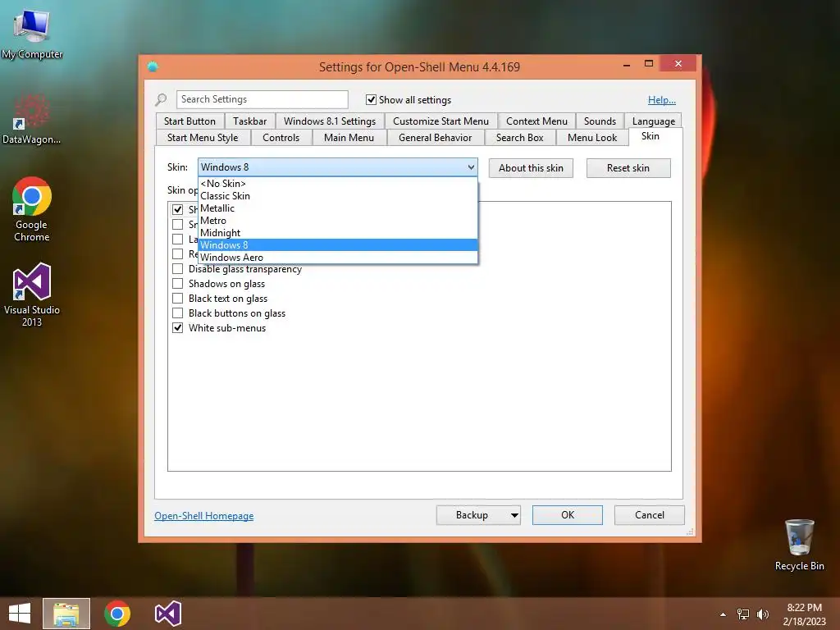Viewport: 840px width, 630px height.
Task: Enable Disable glass transparency option
Action: pyautogui.click(x=177, y=269)
